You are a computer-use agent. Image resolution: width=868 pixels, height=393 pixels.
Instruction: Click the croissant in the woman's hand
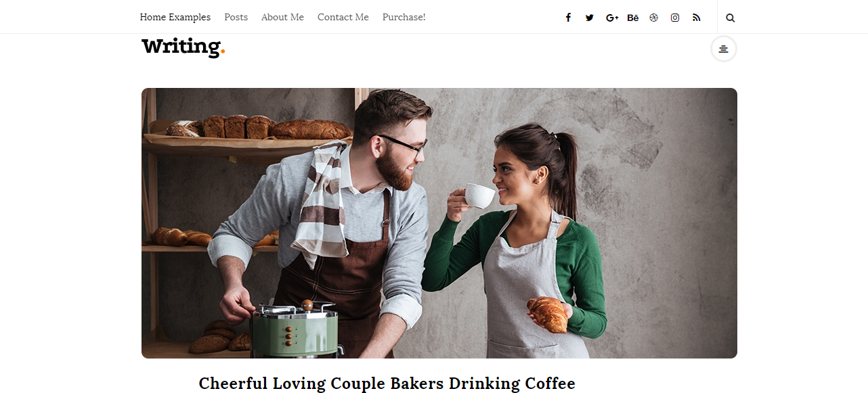pyautogui.click(x=548, y=314)
